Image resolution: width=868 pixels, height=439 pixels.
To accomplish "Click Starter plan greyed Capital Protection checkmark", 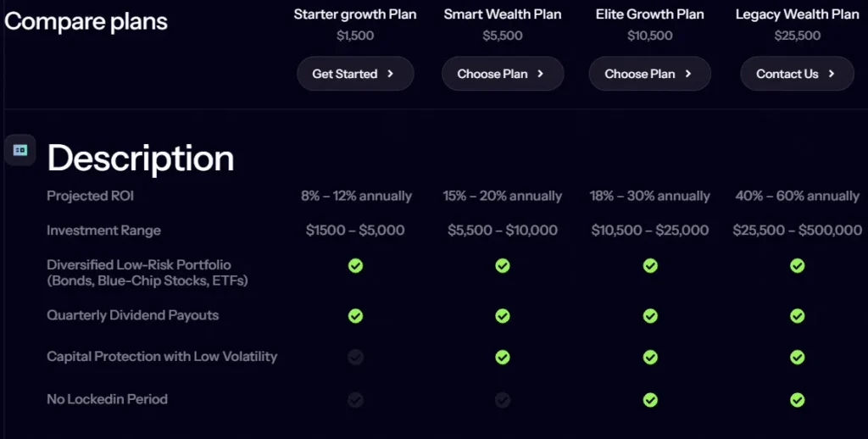I will [x=356, y=358].
